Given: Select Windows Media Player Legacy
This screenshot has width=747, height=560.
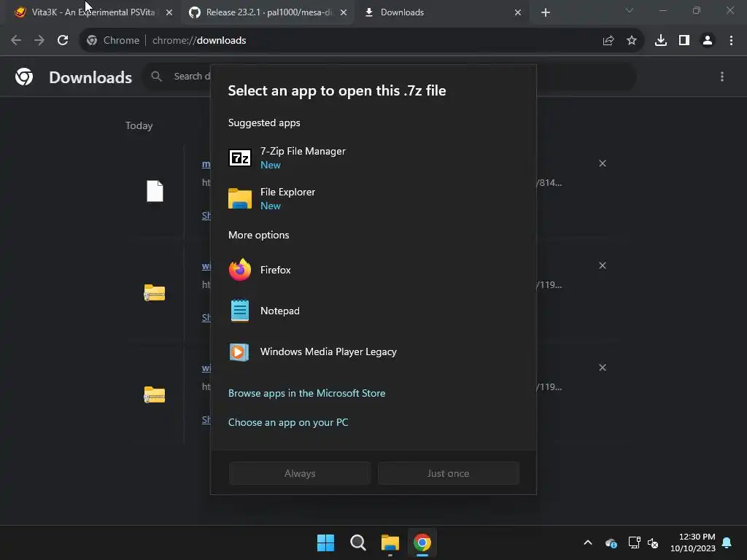Looking at the screenshot, I should point(373,352).
